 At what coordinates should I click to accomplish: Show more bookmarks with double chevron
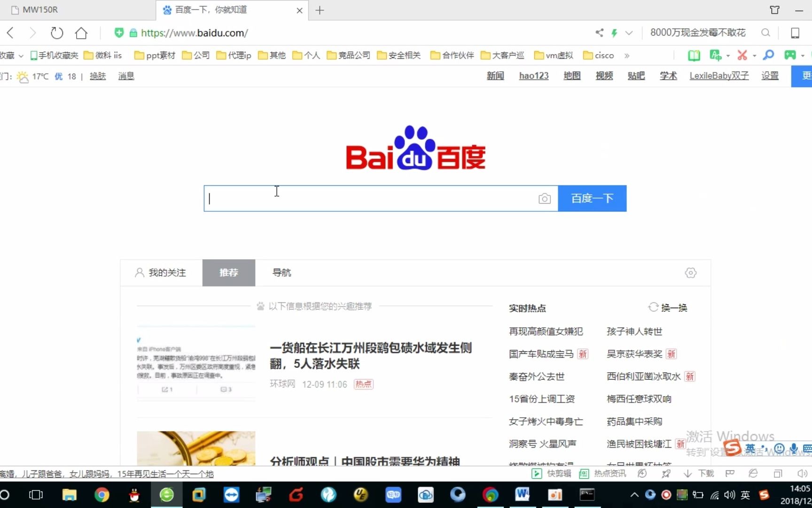[626, 56]
